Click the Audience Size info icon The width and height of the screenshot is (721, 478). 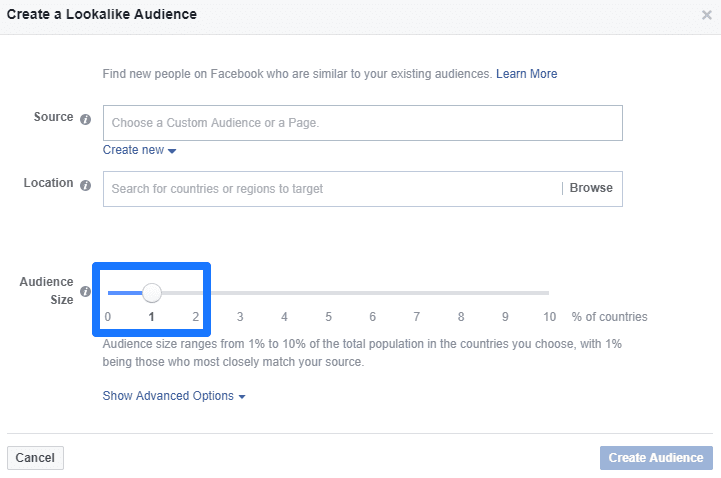tap(86, 291)
